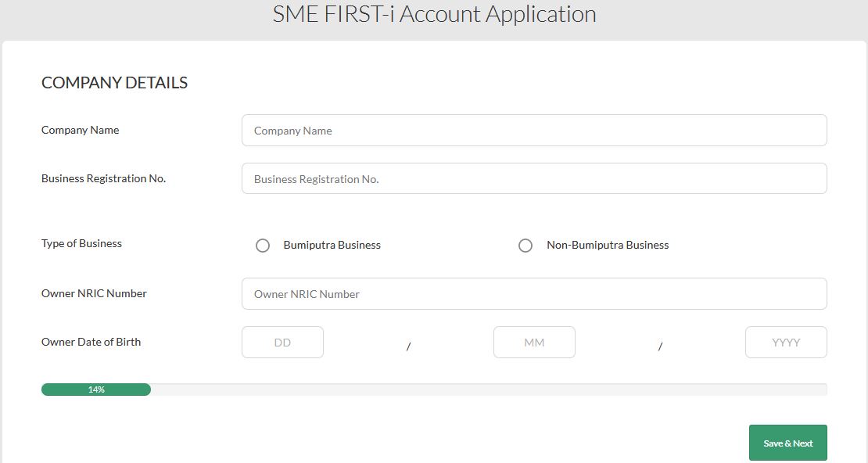The width and height of the screenshot is (868, 463).
Task: Focus the Business Registration No. input
Action: pos(534,179)
